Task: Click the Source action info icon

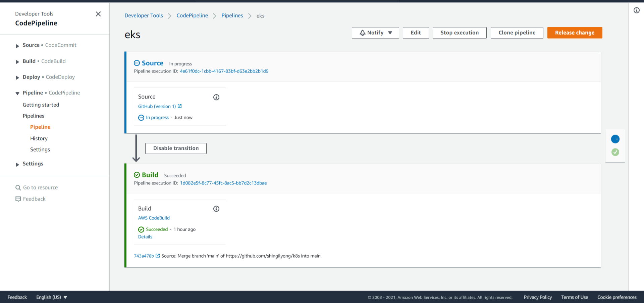Action: click(x=216, y=97)
